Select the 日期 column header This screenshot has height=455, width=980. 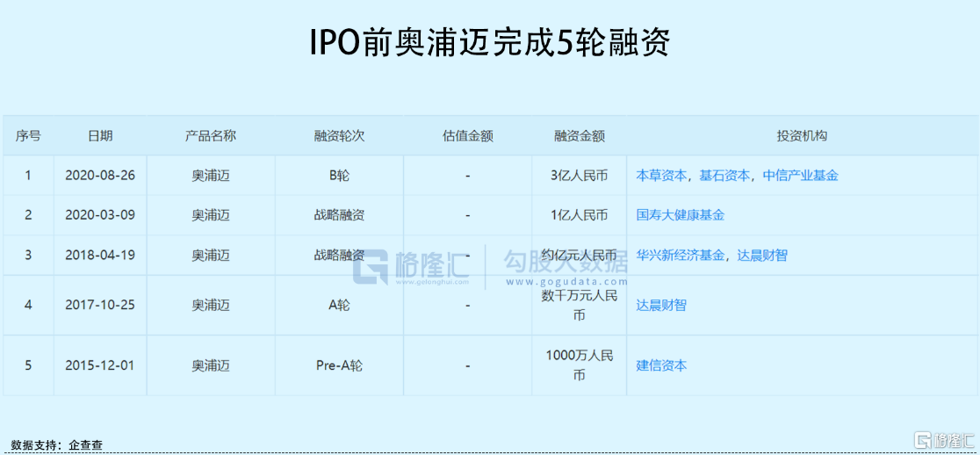100,135
